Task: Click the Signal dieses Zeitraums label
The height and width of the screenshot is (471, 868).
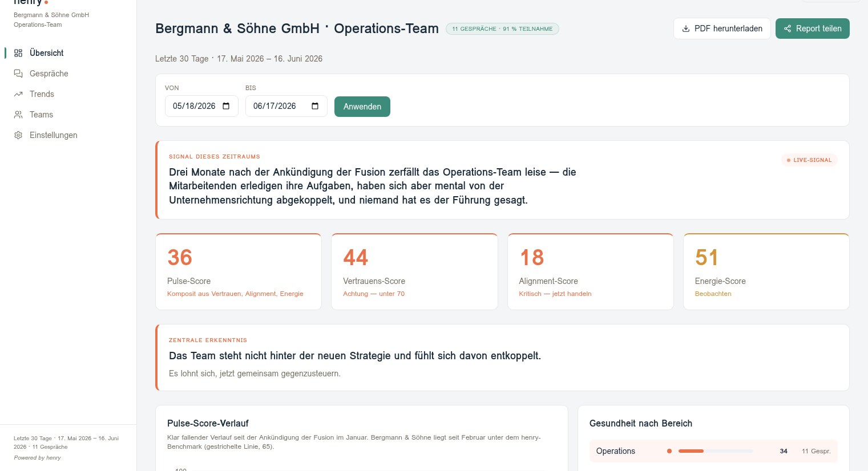Action: pos(215,157)
